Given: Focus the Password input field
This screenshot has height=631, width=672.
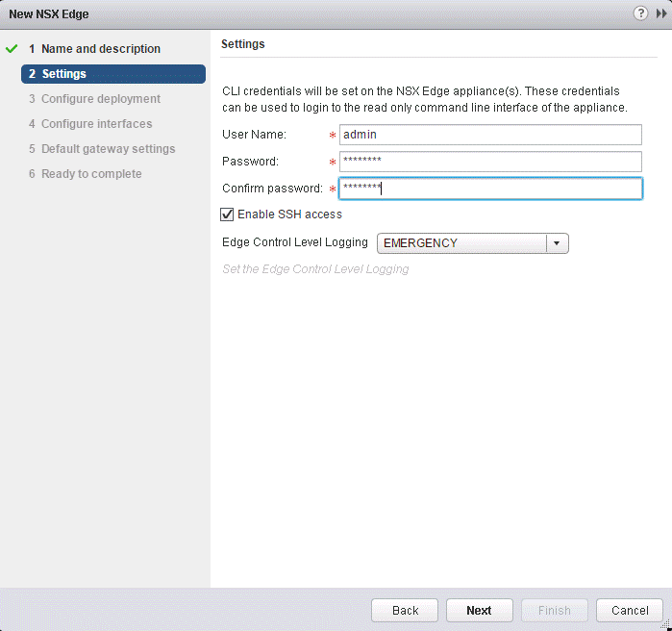Looking at the screenshot, I should 489,162.
